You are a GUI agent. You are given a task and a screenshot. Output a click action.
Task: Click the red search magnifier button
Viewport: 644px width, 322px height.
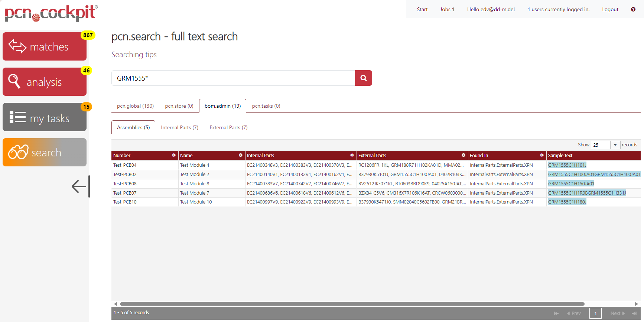(363, 78)
